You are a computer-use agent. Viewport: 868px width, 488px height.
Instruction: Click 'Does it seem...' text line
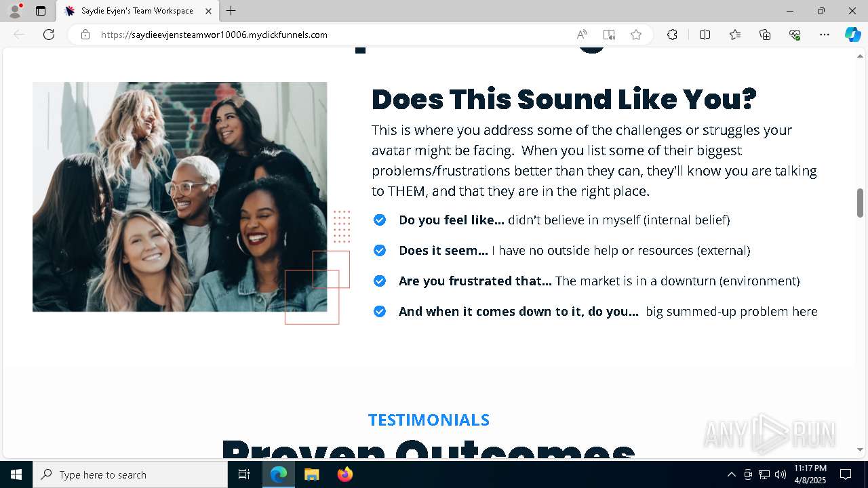(574, 250)
